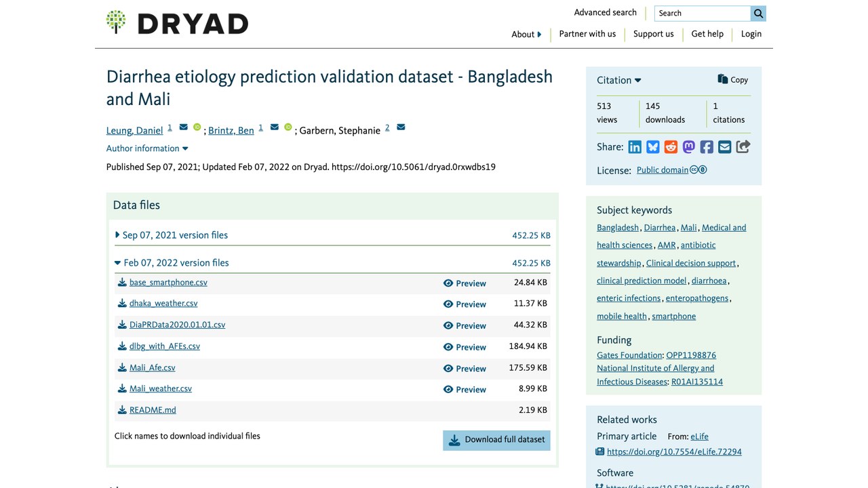Preview base_smartphone.csv file

click(x=465, y=283)
